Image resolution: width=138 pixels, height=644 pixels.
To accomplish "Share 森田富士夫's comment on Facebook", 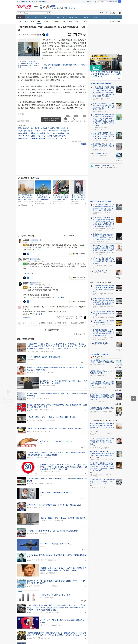I will [x=28, y=254].
